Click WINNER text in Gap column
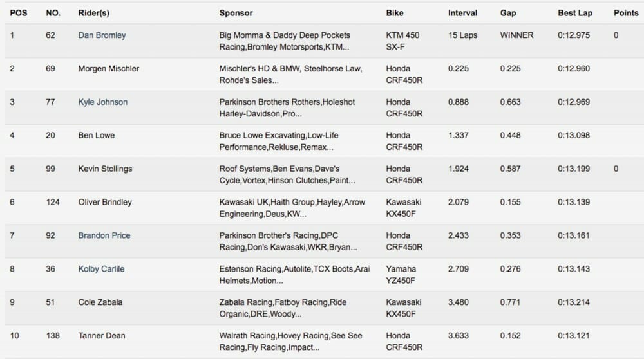The width and height of the screenshot is (644, 359). coord(516,35)
